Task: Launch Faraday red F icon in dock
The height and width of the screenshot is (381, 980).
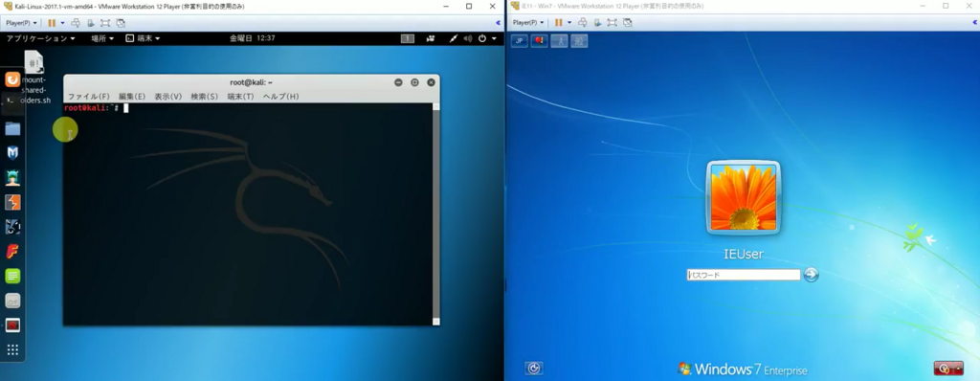Action: point(12,252)
